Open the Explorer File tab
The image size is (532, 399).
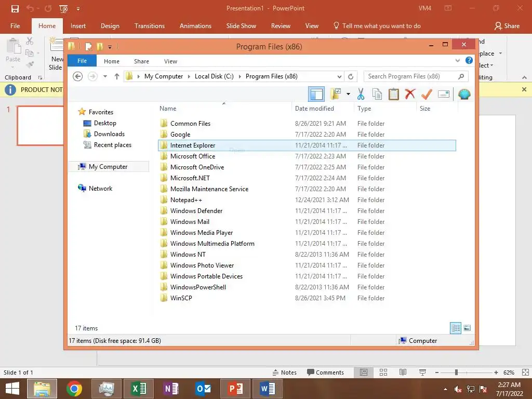[82, 61]
